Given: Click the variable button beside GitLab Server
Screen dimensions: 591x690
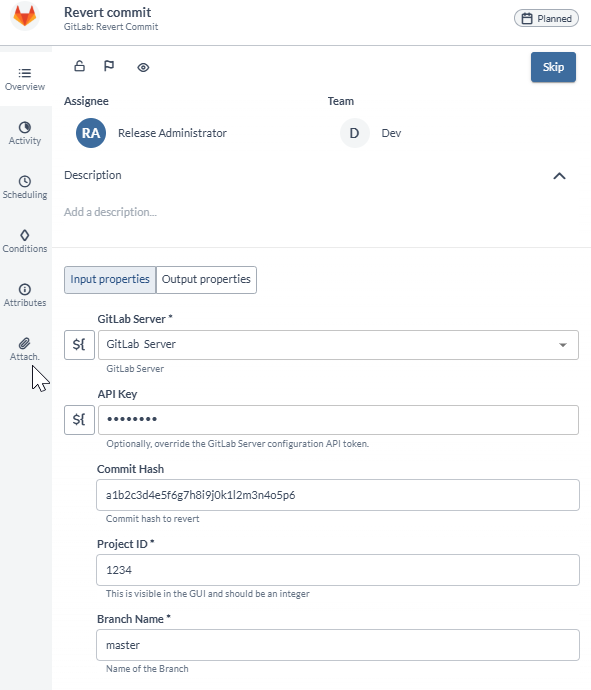Looking at the screenshot, I should 79,345.
